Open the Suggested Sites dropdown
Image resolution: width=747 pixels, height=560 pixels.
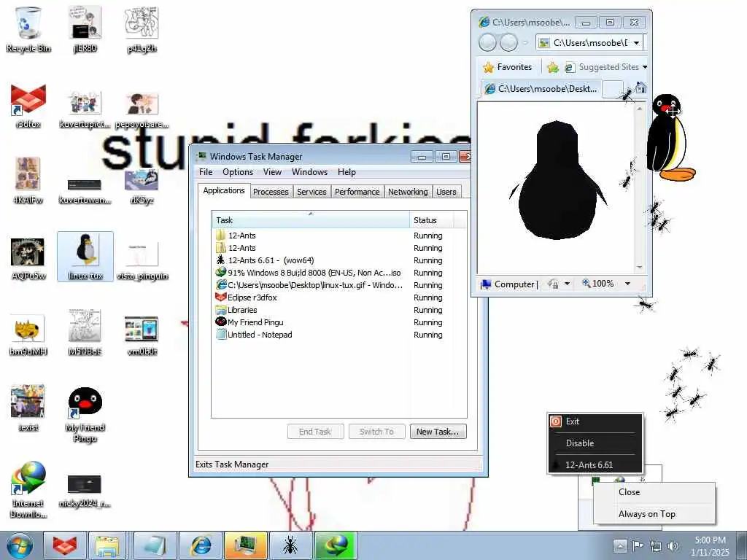pyautogui.click(x=605, y=67)
